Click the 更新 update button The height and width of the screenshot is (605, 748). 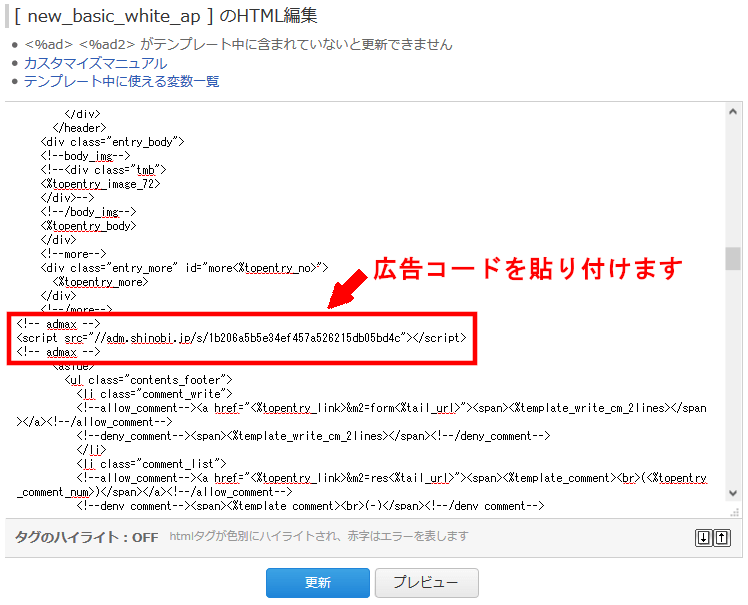pyautogui.click(x=318, y=582)
